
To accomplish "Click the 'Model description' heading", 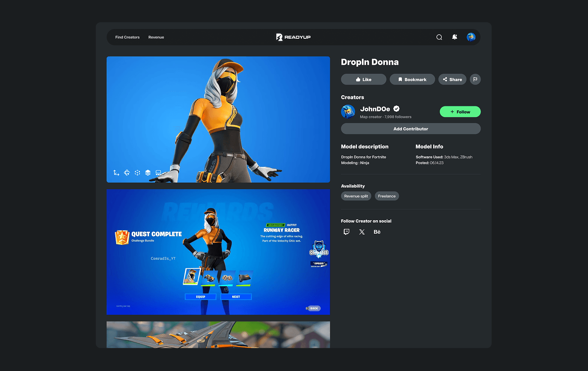I will click(364, 146).
